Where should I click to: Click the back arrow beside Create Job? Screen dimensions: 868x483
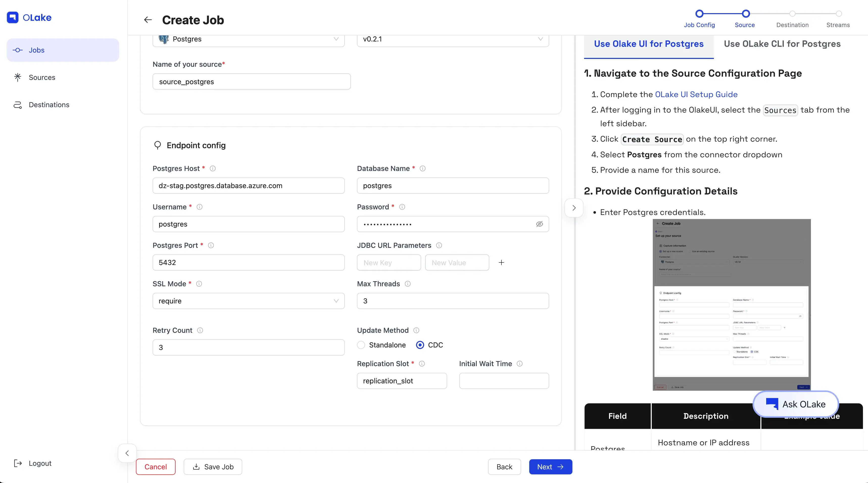tap(148, 20)
